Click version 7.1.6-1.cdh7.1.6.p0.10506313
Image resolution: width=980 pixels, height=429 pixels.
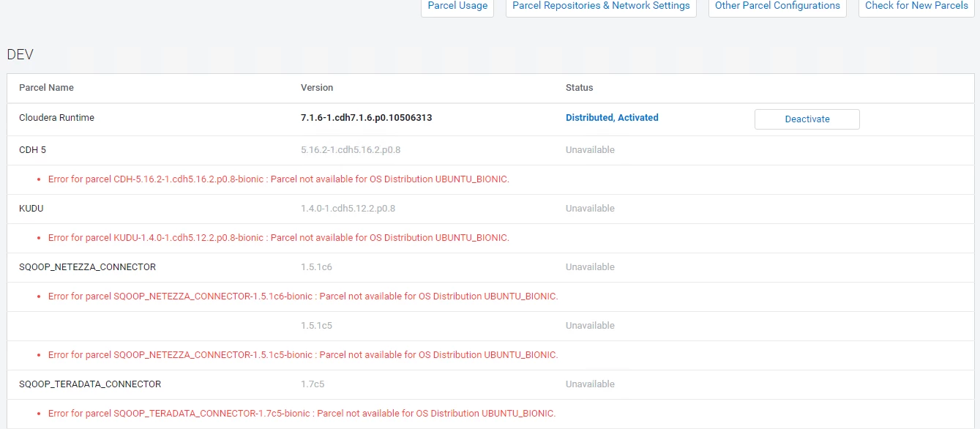click(x=366, y=118)
